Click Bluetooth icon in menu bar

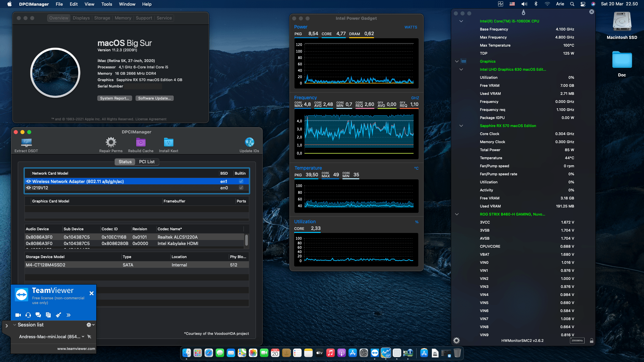tap(536, 4)
